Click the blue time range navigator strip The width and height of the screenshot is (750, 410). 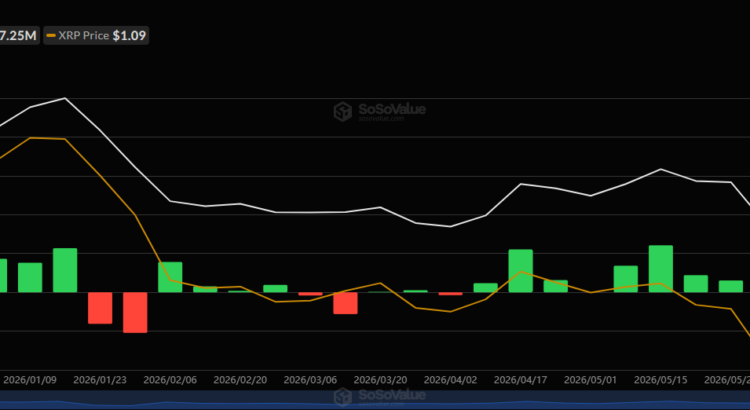coord(375,399)
